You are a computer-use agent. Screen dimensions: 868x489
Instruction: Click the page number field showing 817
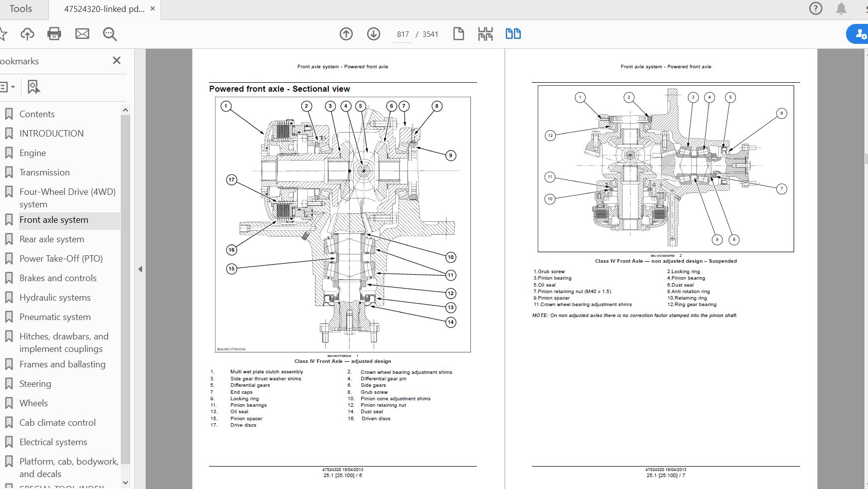403,34
